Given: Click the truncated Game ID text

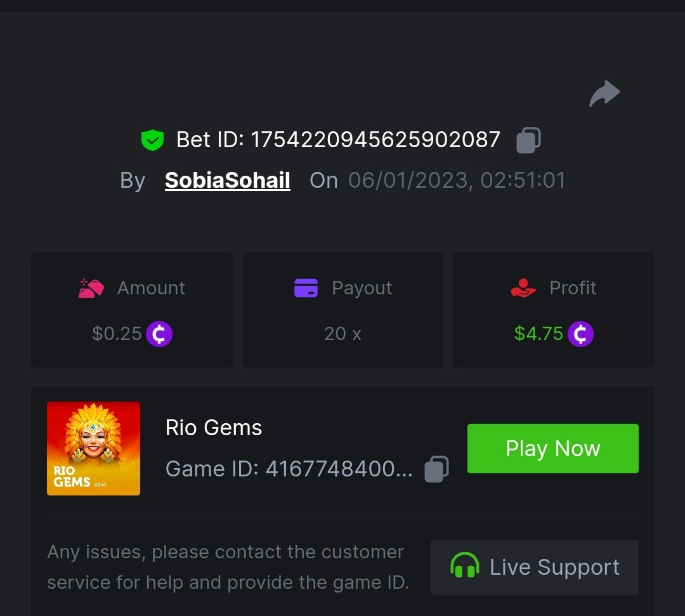Looking at the screenshot, I should click(289, 469).
